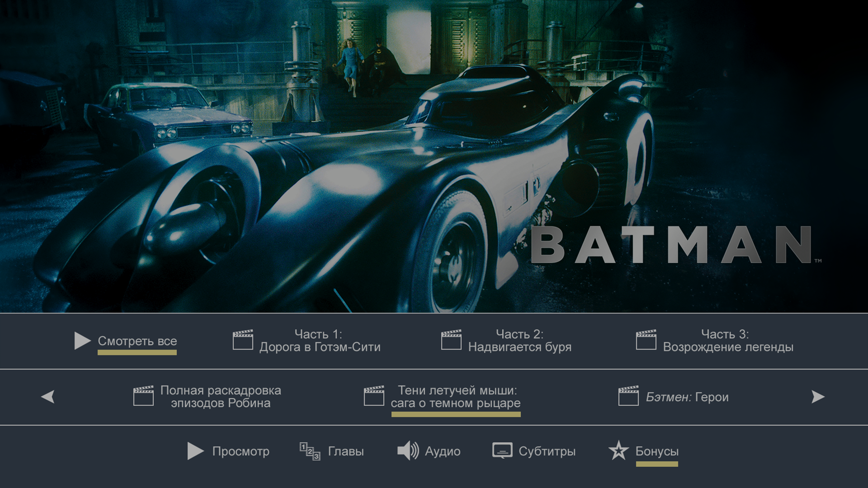Click the speaker icon for audio

point(408,451)
